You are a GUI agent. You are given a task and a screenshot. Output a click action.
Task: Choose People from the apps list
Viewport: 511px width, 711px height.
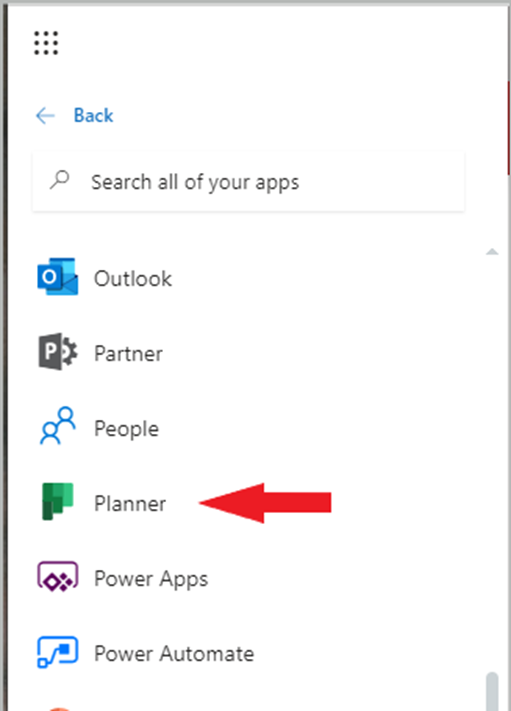[127, 429]
